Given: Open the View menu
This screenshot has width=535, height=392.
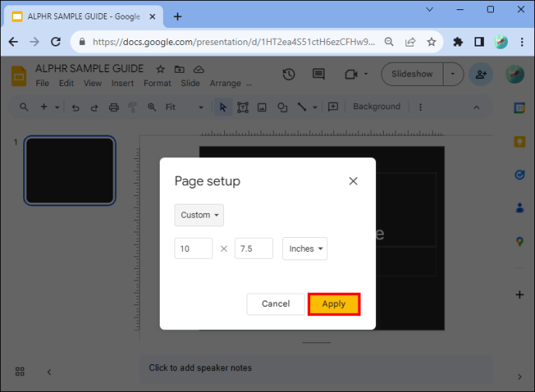Looking at the screenshot, I should (92, 83).
